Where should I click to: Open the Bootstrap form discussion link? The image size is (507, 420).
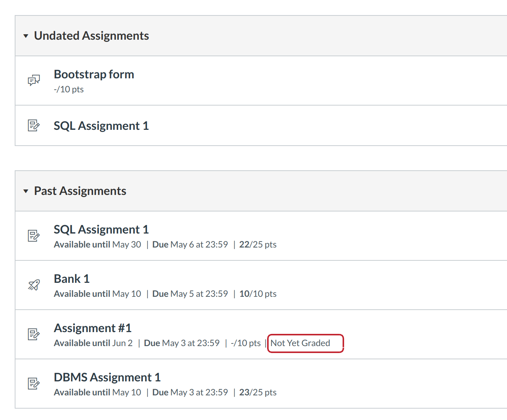tap(94, 74)
